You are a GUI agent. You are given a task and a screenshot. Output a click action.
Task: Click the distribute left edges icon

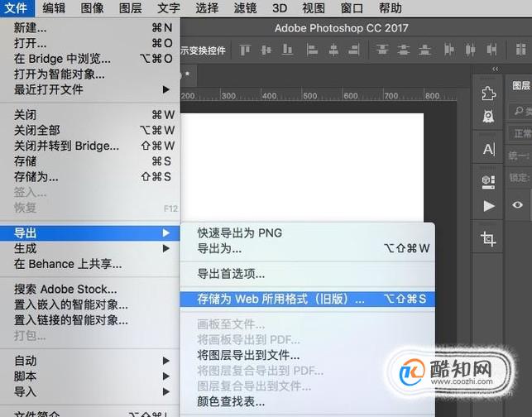coord(449,50)
